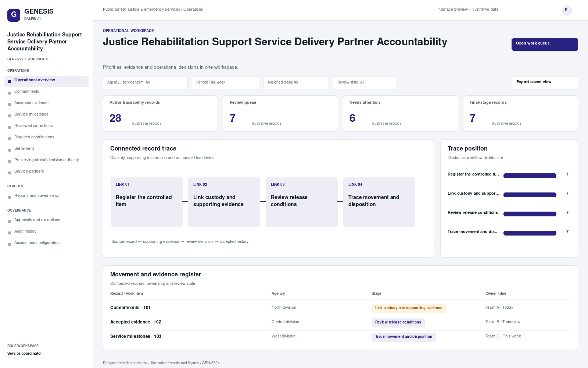Screen dimensions: 588x368
Task: Click Export saved view button
Action: point(545,83)
